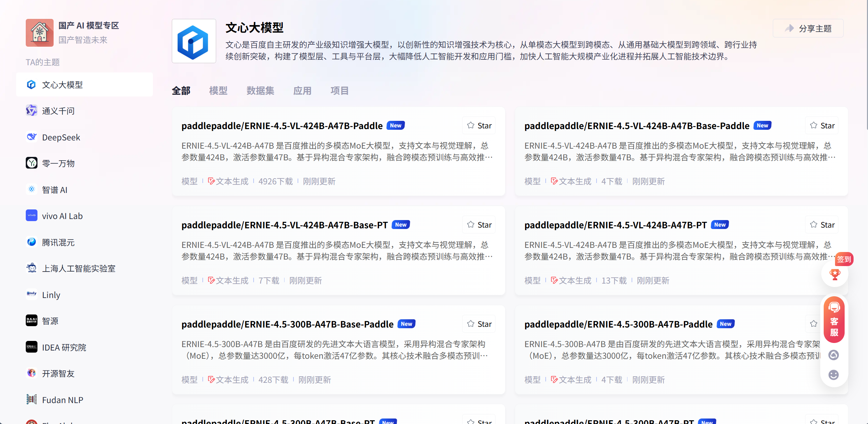Star the ERNIE-4.5-VL-424B-A47B-PT model
868x424 pixels.
822,225
